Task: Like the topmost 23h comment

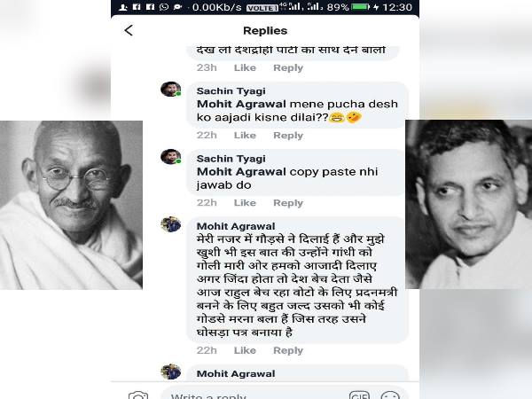Action: 245,68
